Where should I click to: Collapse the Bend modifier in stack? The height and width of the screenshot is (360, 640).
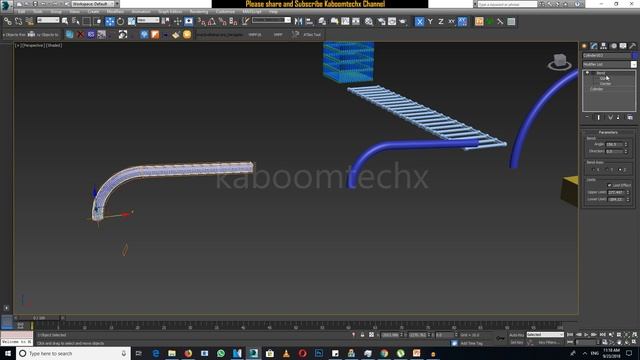[588, 73]
